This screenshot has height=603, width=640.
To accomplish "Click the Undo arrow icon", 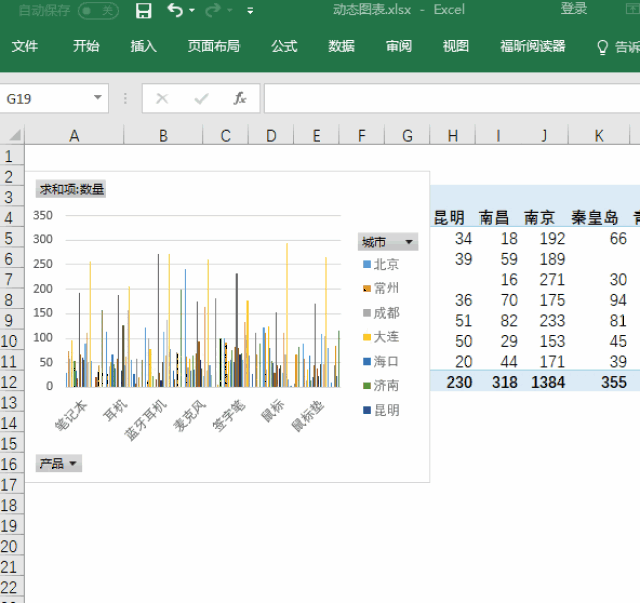I will [x=175, y=11].
